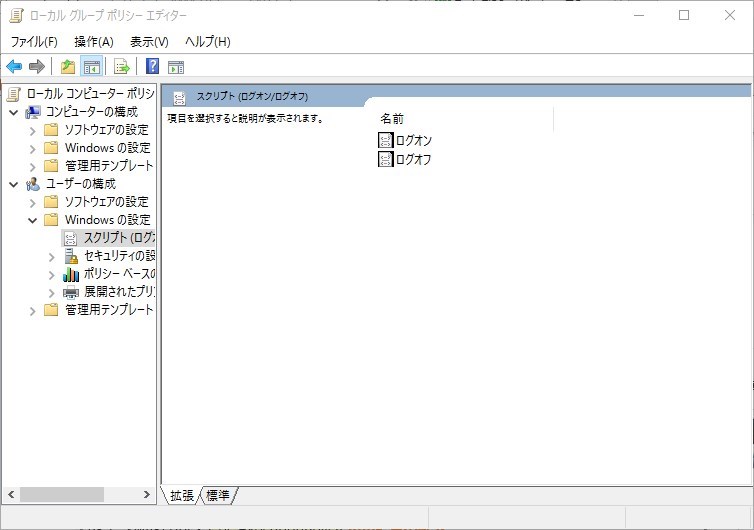Select スクリプト (ログオン tree label
This screenshot has height=530, width=754.
[x=119, y=238]
